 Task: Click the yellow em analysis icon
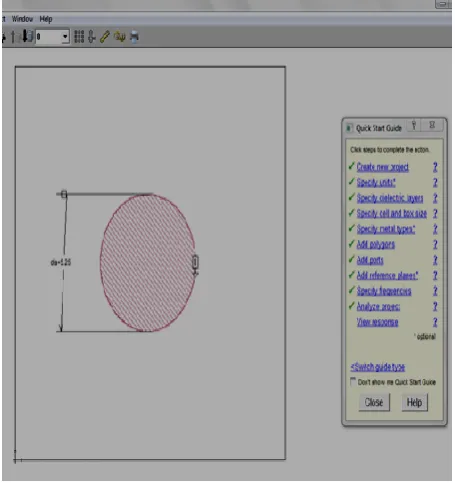point(120,36)
